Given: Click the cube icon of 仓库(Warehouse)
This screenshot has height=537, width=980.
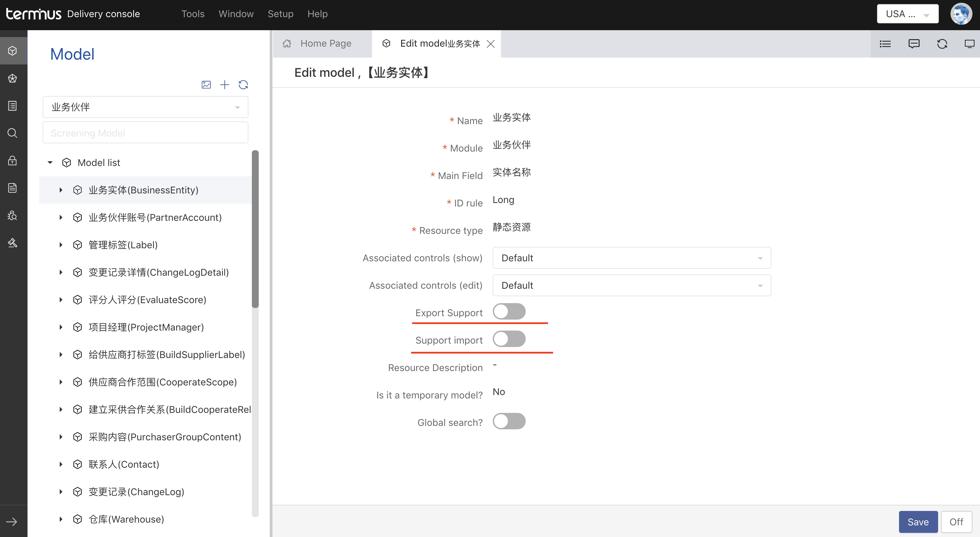Looking at the screenshot, I should [x=78, y=519].
